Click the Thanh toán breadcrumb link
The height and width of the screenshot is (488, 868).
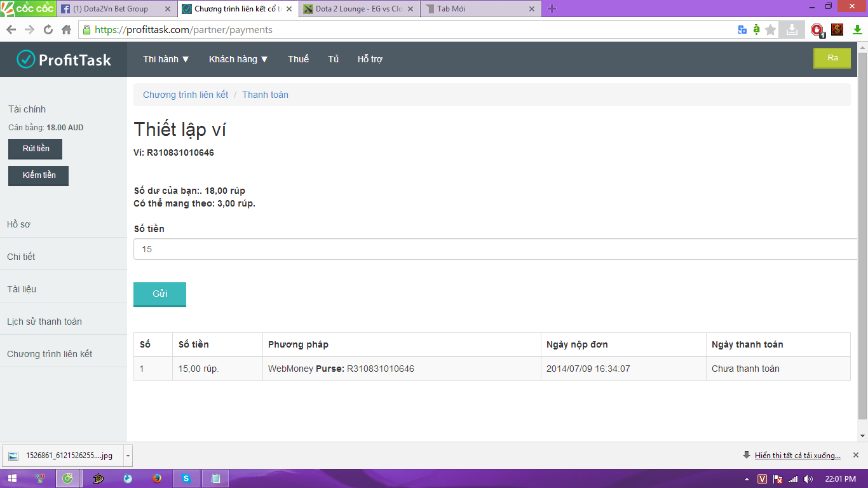pyautogui.click(x=265, y=95)
